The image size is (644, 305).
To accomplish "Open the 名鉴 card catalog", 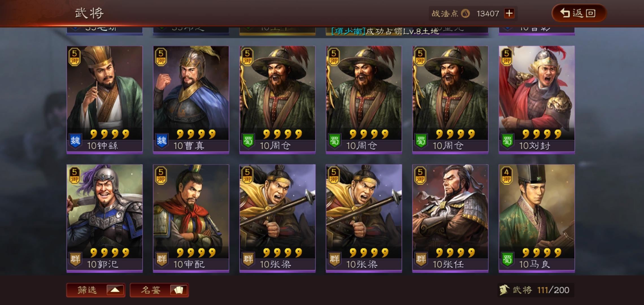I will (x=159, y=290).
